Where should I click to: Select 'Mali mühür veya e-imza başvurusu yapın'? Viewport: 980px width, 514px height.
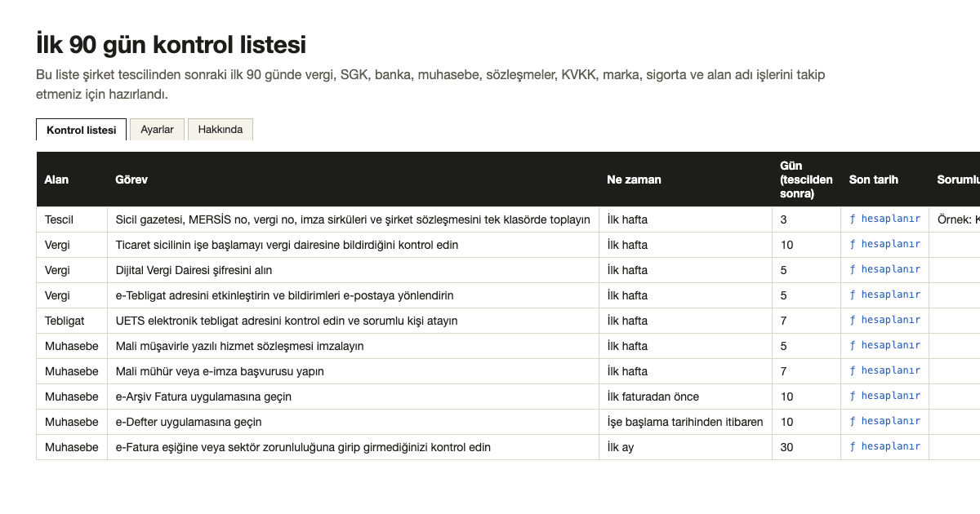tap(354, 371)
